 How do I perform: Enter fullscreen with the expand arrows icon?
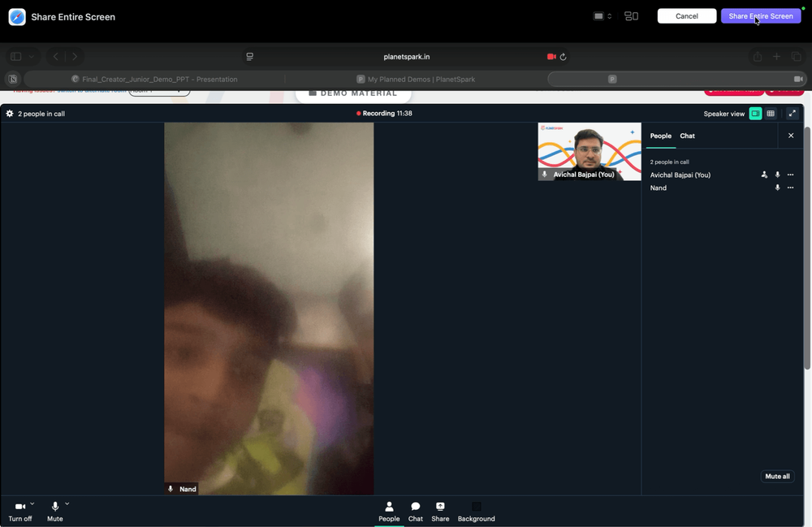point(792,114)
